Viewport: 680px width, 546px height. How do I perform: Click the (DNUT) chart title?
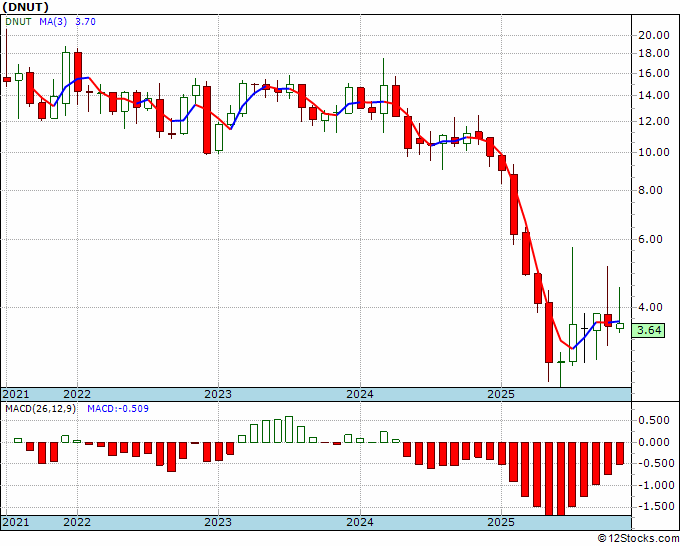click(x=25, y=7)
